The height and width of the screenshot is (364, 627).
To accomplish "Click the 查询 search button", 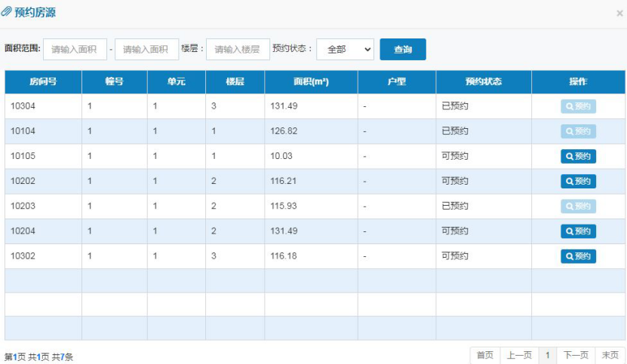I will (x=403, y=49).
